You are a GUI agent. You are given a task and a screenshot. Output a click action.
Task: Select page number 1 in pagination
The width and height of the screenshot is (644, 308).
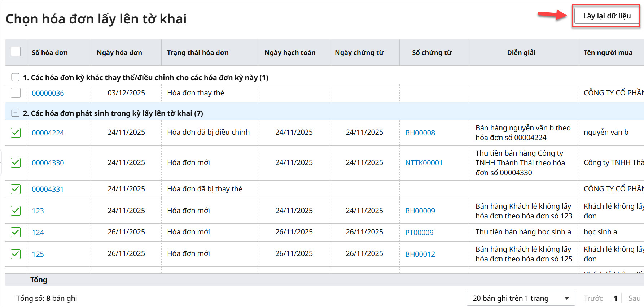615,298
